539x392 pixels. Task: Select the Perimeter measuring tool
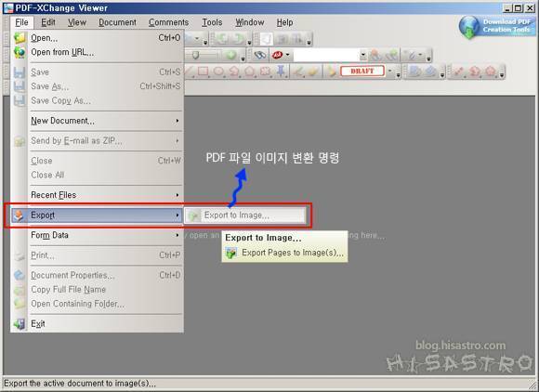(x=474, y=72)
